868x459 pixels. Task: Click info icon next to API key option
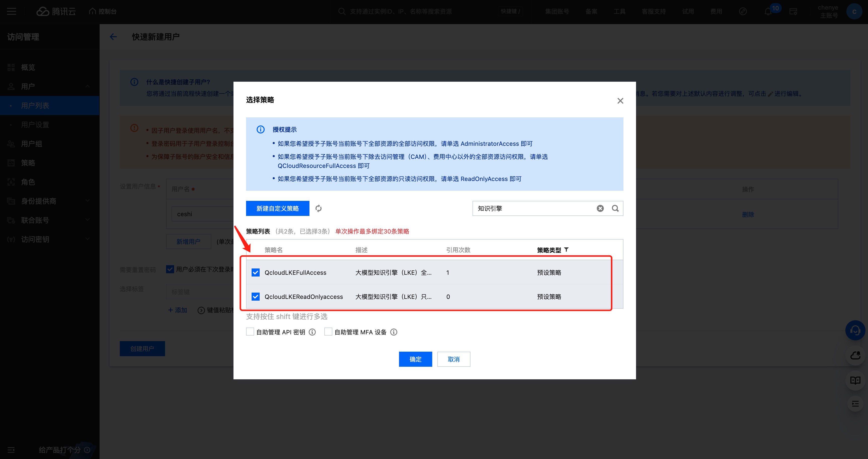312,332
